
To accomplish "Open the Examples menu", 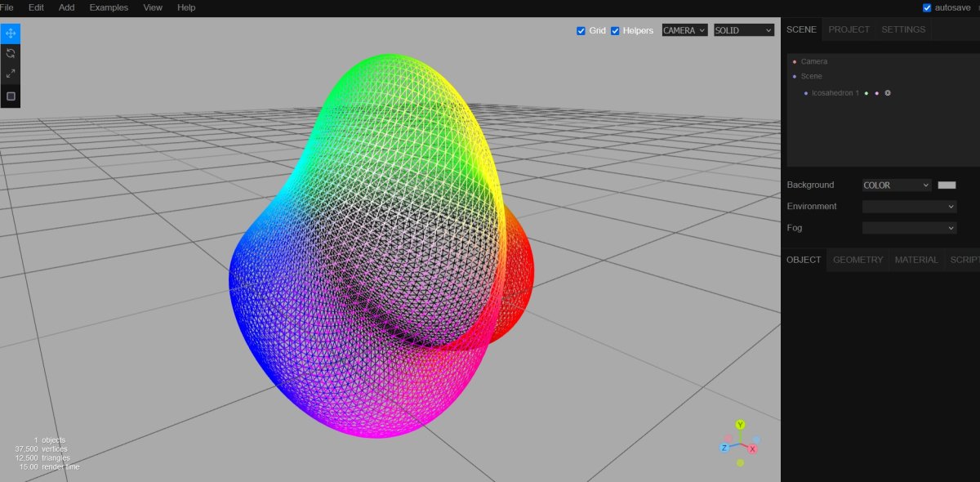I will (x=109, y=7).
